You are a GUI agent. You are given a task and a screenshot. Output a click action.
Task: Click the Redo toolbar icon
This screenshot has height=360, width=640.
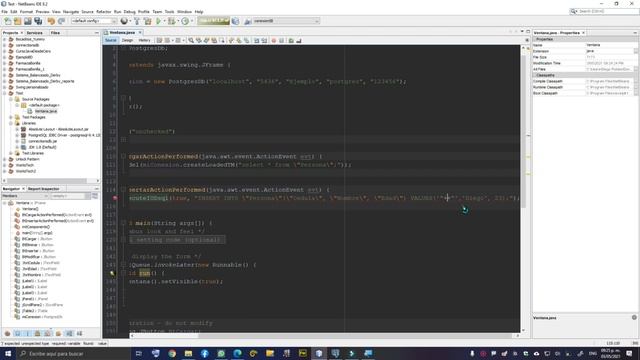[61, 21]
